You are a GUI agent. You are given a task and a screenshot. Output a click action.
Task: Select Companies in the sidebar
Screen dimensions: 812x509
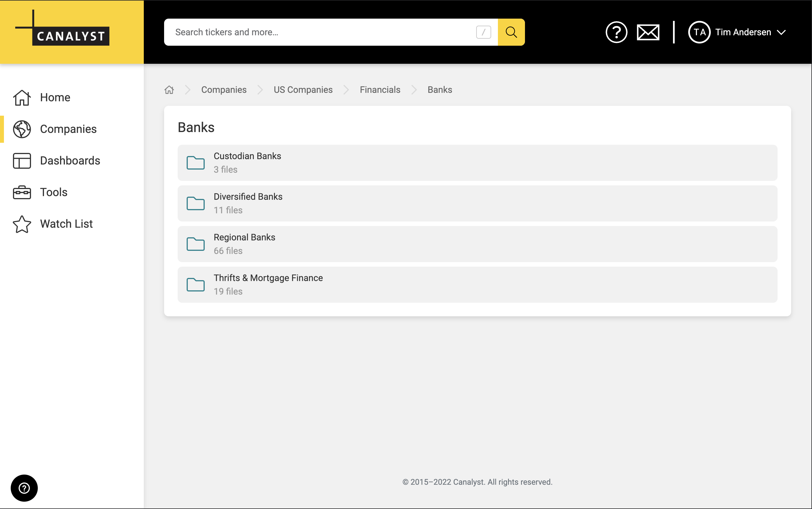[68, 129]
